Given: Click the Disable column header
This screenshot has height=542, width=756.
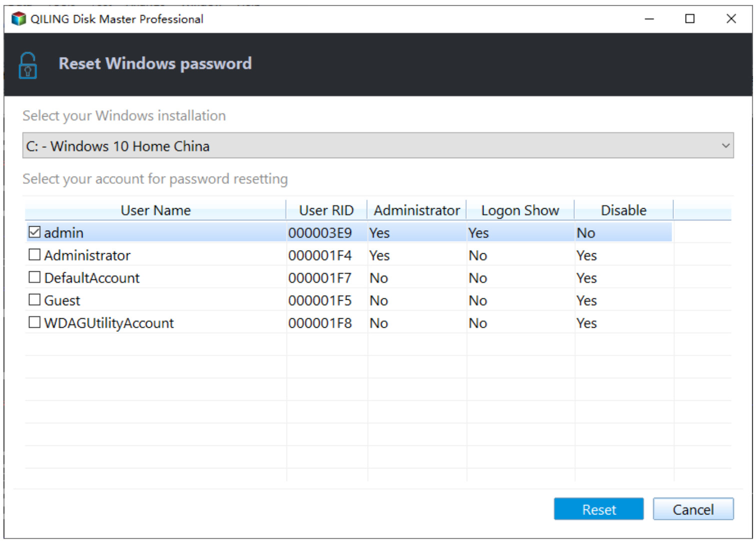Looking at the screenshot, I should [x=623, y=210].
